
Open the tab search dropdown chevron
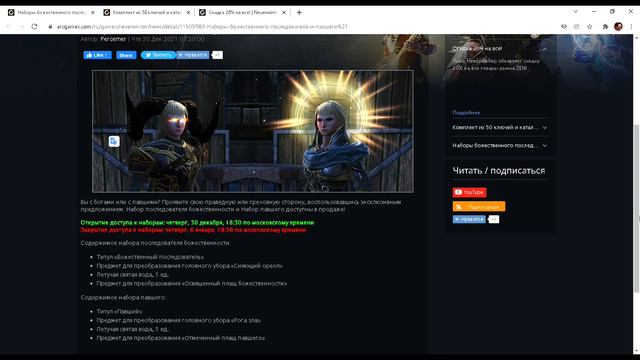click(x=575, y=12)
